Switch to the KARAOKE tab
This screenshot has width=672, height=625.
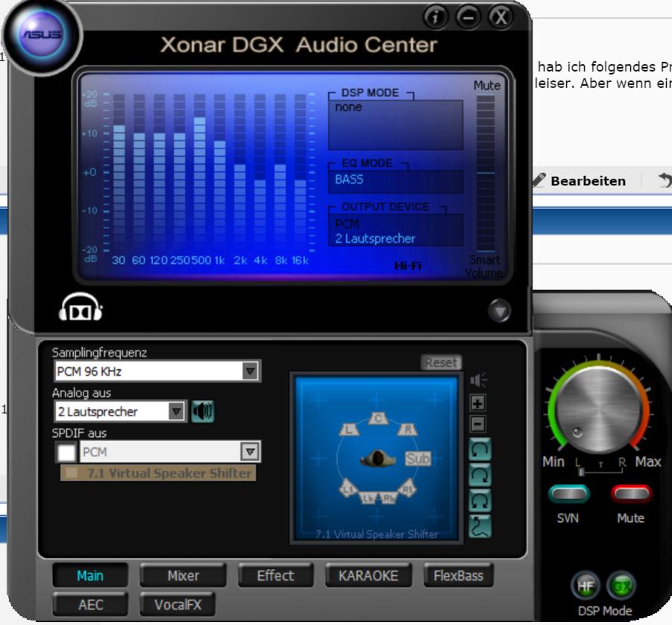click(368, 575)
